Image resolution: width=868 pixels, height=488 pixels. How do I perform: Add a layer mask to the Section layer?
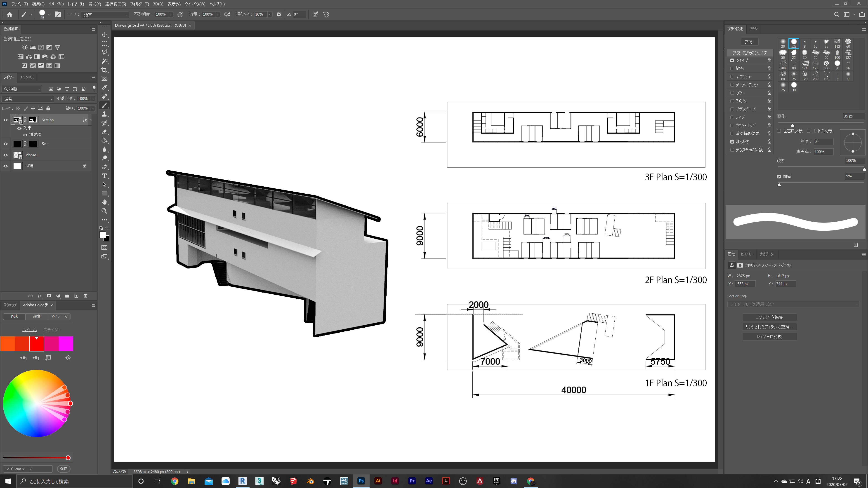click(x=49, y=296)
